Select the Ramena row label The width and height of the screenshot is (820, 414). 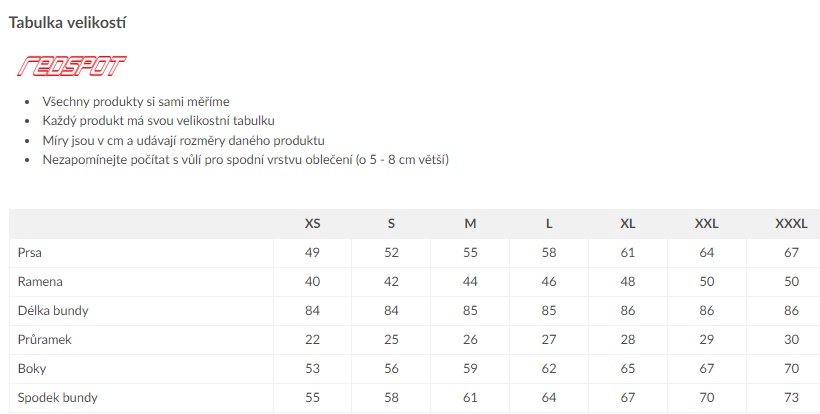click(40, 282)
